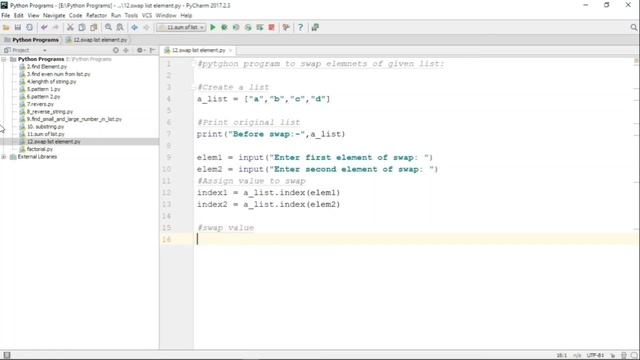Image resolution: width=640 pixels, height=360 pixels.
Task: Select 10. substring.py file
Action: [x=45, y=127]
